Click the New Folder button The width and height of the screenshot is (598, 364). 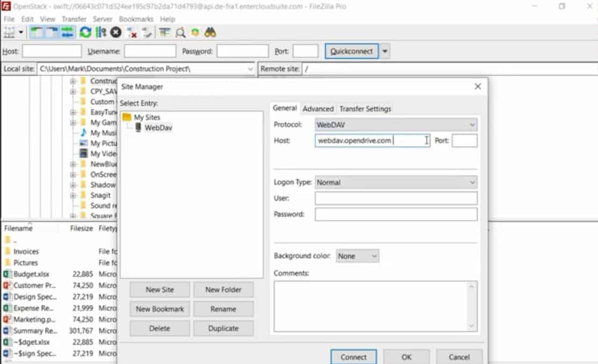click(x=223, y=289)
